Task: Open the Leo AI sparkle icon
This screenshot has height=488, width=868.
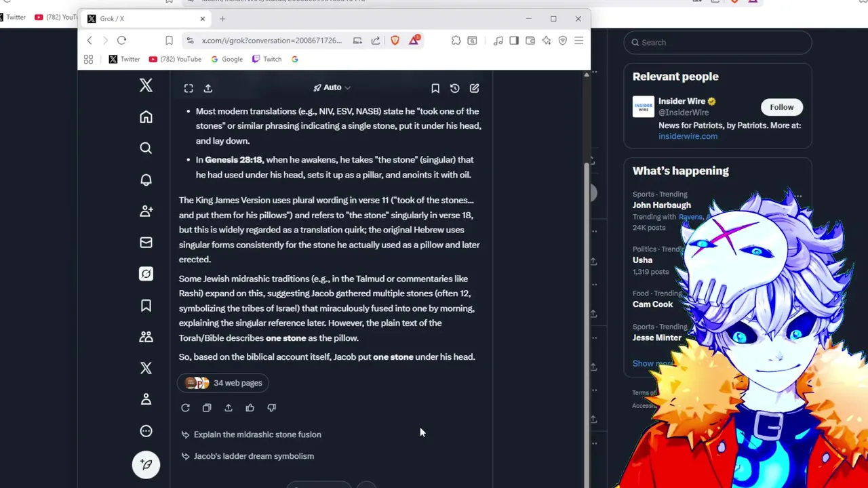Action: [547, 41]
